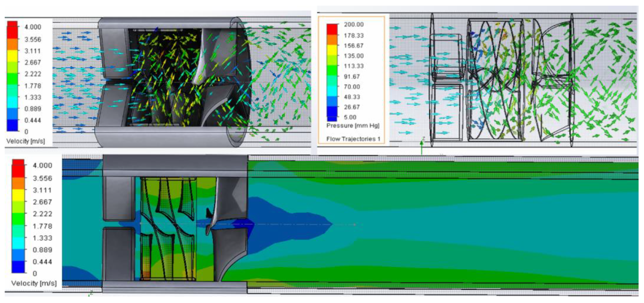The height and width of the screenshot is (303, 644).
Task: Click the Velocity [m/s] title of the top-left legend
Action: pyautogui.click(x=26, y=141)
